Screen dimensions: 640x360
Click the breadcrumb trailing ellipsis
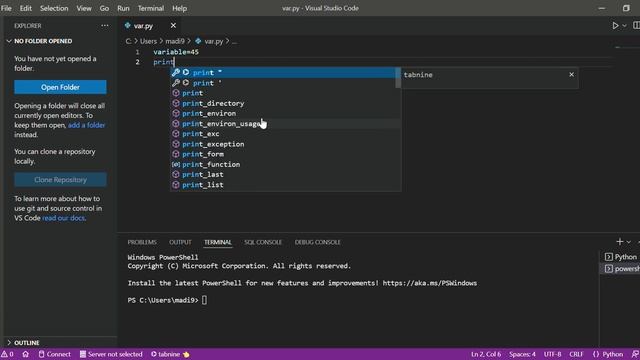point(234,41)
